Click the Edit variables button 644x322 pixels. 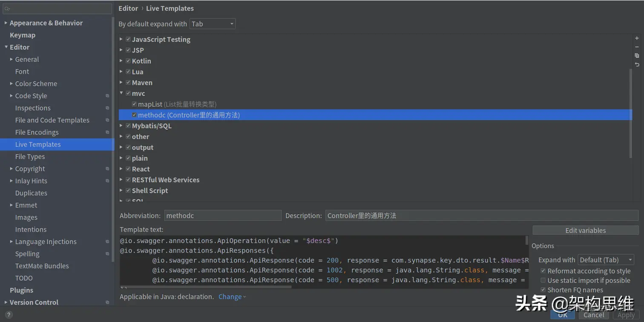(585, 230)
